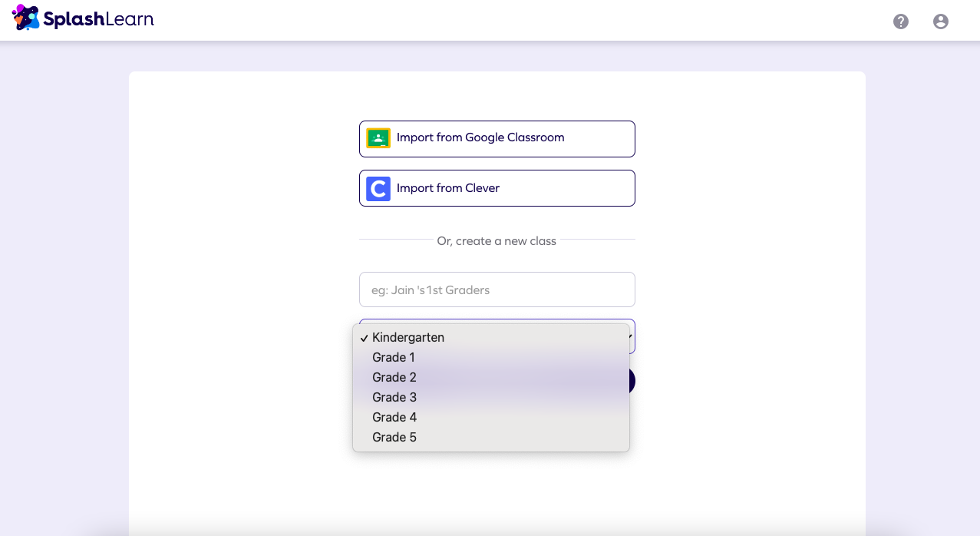The height and width of the screenshot is (536, 980).
Task: Choose Grade 1 in the dropdown list
Action: click(394, 358)
